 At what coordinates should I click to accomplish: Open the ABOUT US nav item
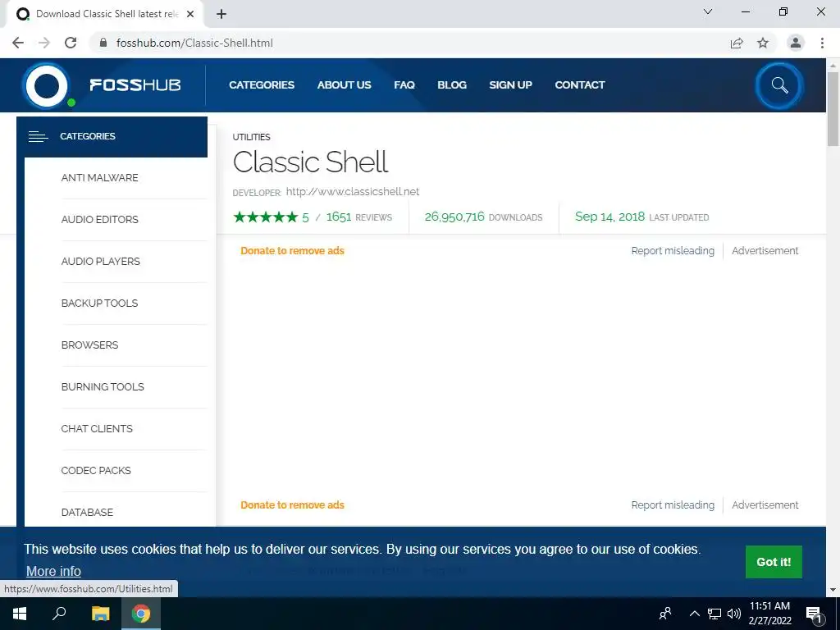344,84
